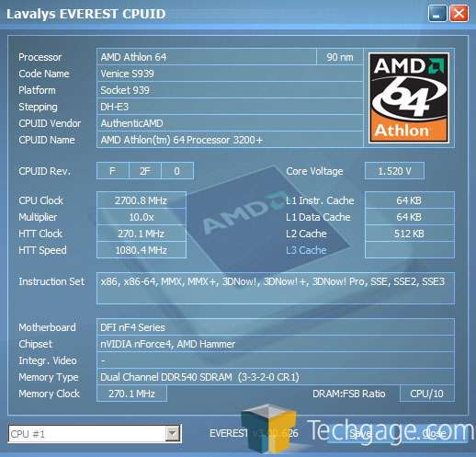The image size is (476, 457).
Task: Click the instruction set list field
Action: coord(276,288)
